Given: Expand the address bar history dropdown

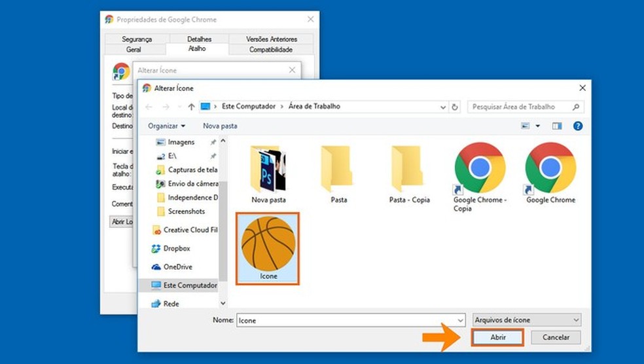Looking at the screenshot, I should (x=442, y=107).
